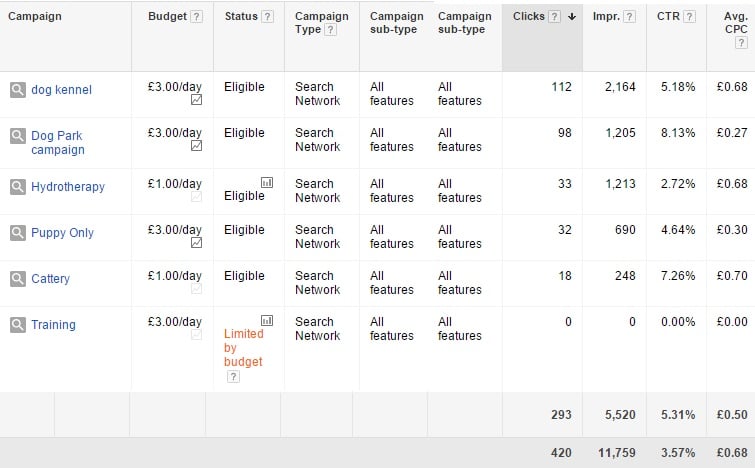Click the Avg. CPC column header label
The height and width of the screenshot is (468, 755).
tap(736, 23)
